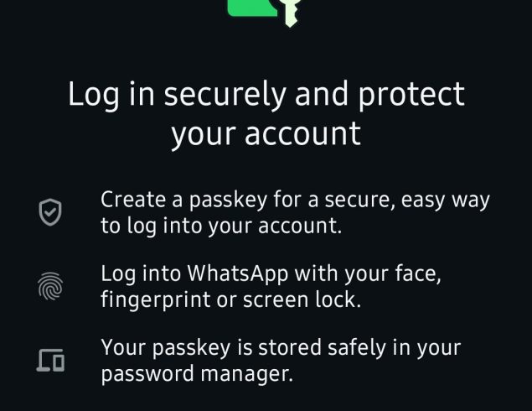This screenshot has height=411, width=532.
Task: Tap the fingerprint icon
Action: [50, 286]
